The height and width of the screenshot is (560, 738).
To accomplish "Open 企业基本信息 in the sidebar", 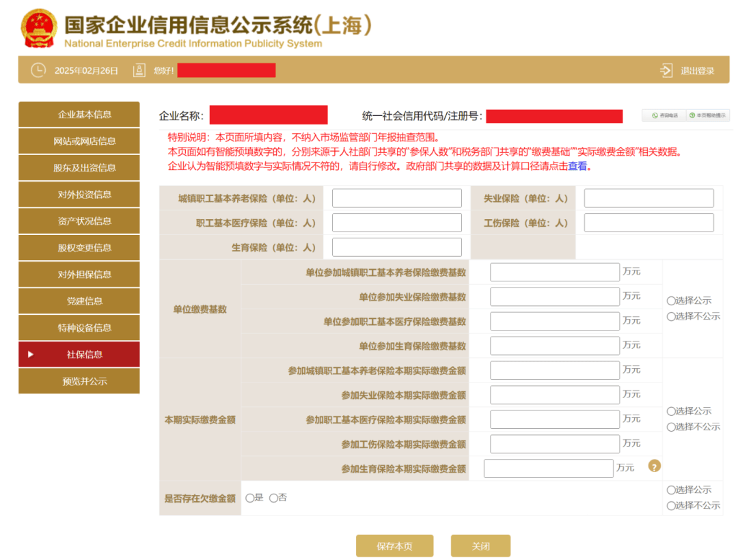I will click(x=79, y=114).
